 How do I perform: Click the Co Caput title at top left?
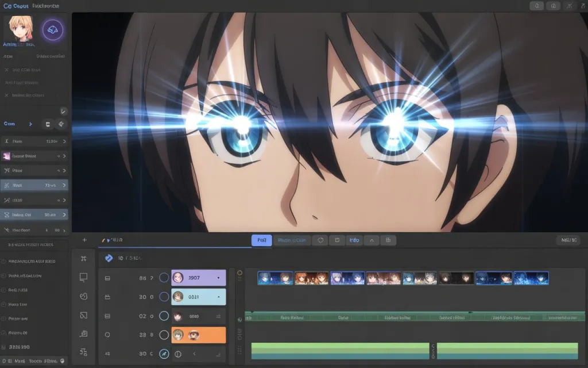[x=16, y=6]
